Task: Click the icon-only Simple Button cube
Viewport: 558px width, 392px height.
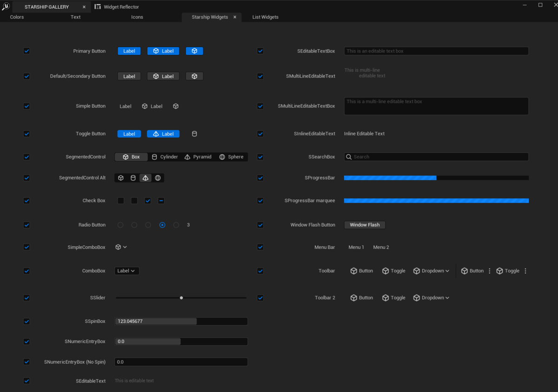Action: tap(176, 106)
